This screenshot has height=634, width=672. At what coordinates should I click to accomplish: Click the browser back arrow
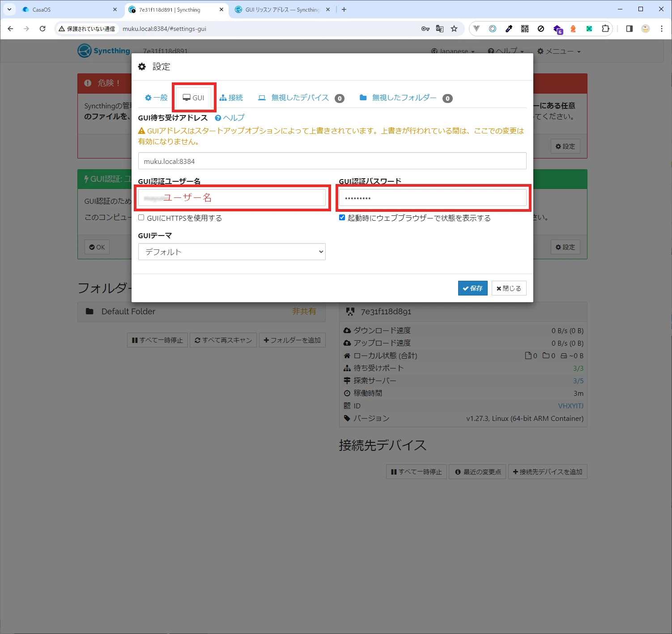click(x=10, y=29)
